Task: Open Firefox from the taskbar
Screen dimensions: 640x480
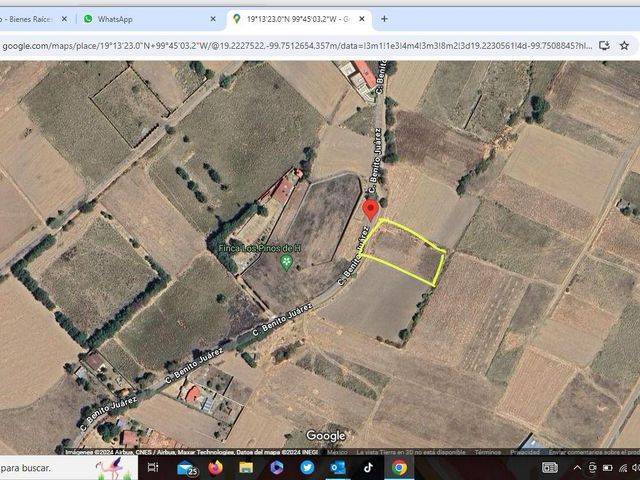Action: (216, 468)
